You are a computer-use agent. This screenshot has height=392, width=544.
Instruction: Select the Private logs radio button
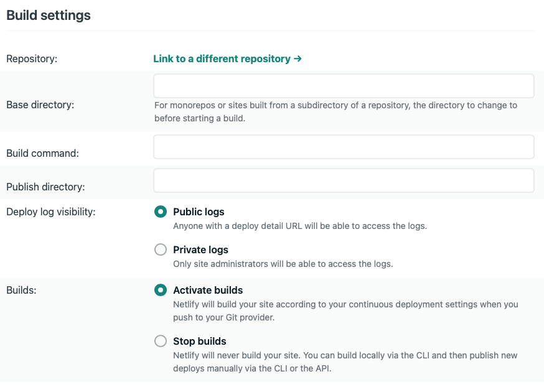coord(161,250)
